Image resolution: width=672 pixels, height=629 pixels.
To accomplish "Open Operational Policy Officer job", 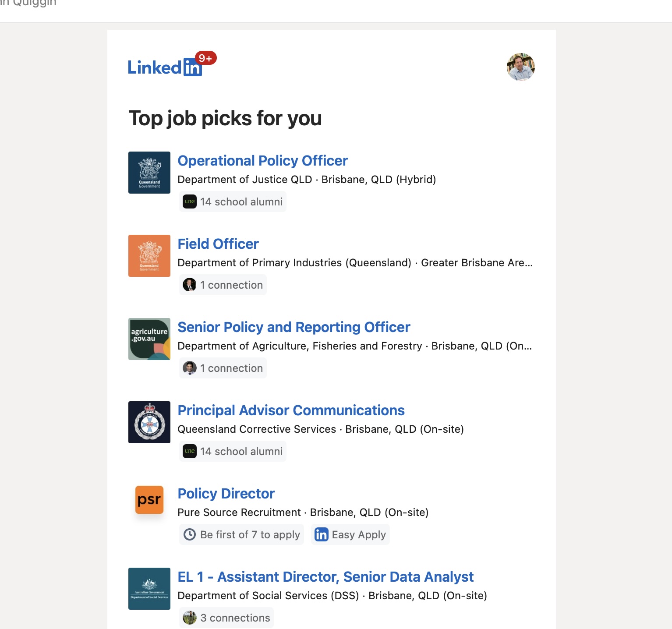I will pos(262,161).
